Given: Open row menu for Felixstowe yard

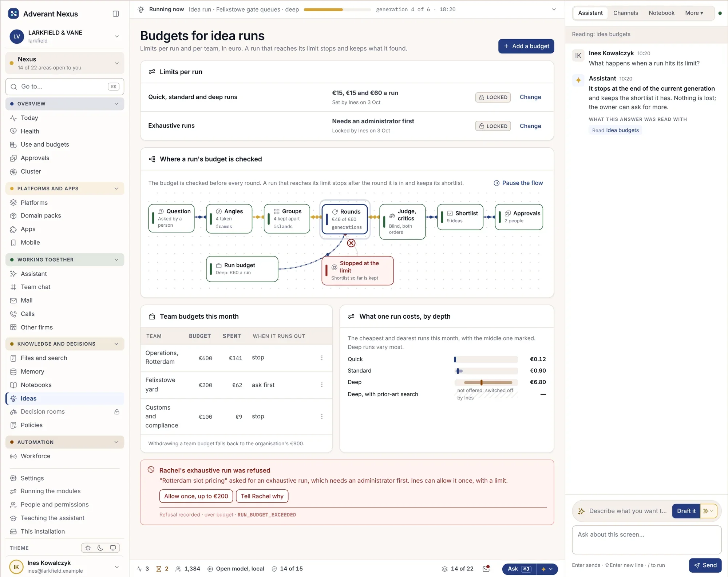Looking at the screenshot, I should point(322,385).
